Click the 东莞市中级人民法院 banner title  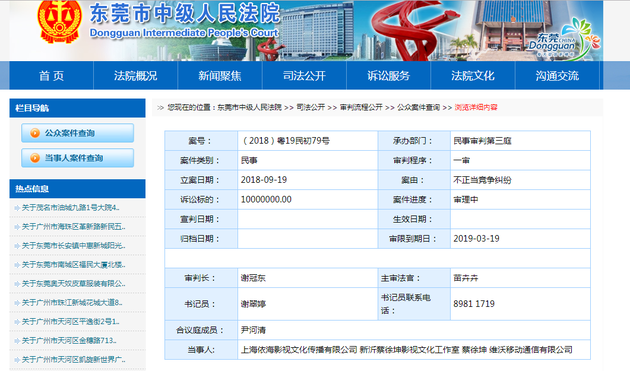(184, 13)
